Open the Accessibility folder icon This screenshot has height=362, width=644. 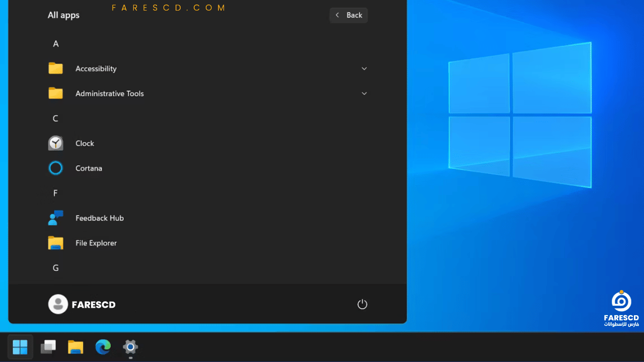point(55,68)
